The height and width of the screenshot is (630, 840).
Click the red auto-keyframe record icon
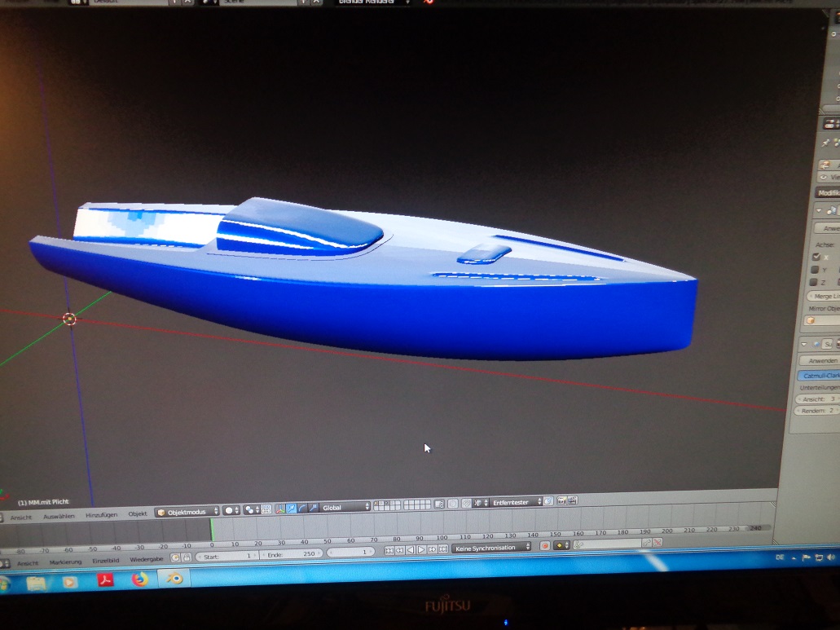tap(545, 545)
